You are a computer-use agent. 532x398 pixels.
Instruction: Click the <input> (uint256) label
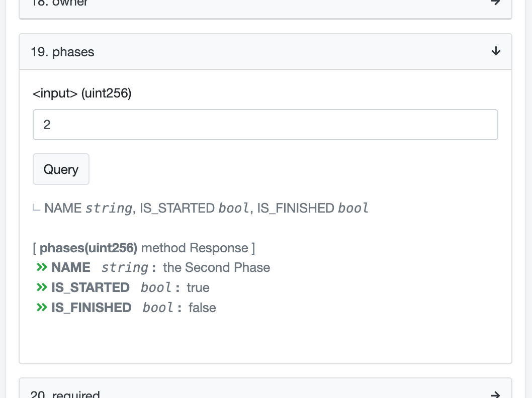tap(82, 93)
